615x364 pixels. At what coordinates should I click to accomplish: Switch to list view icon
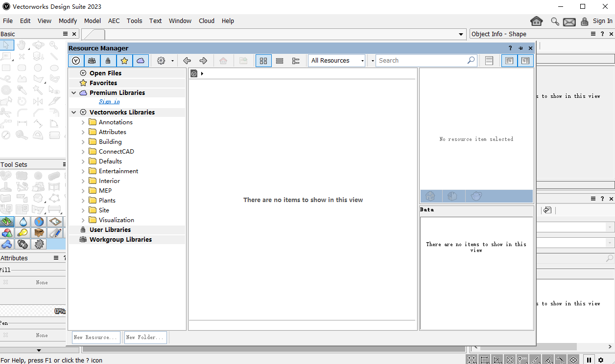(280, 61)
